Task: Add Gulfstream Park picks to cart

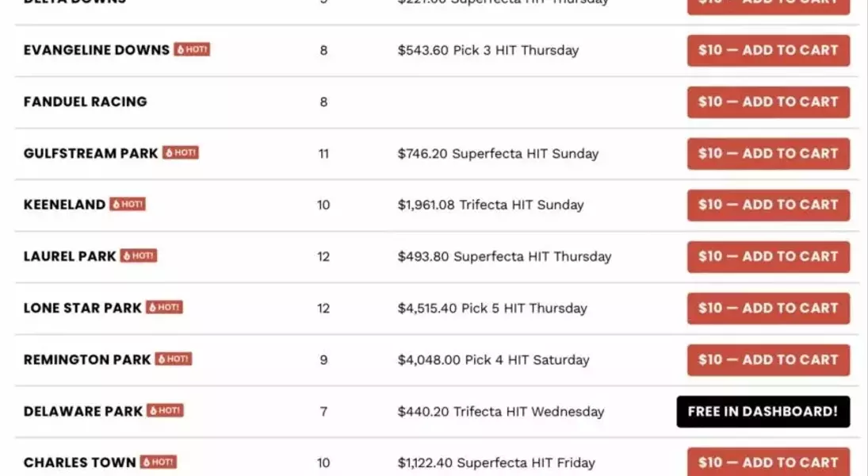Action: (x=768, y=153)
